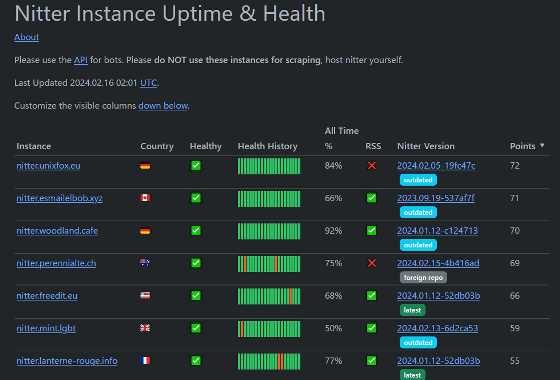Click healthy checkmark for nitter.woodland.cafe
The width and height of the screenshot is (560, 380).
196,230
